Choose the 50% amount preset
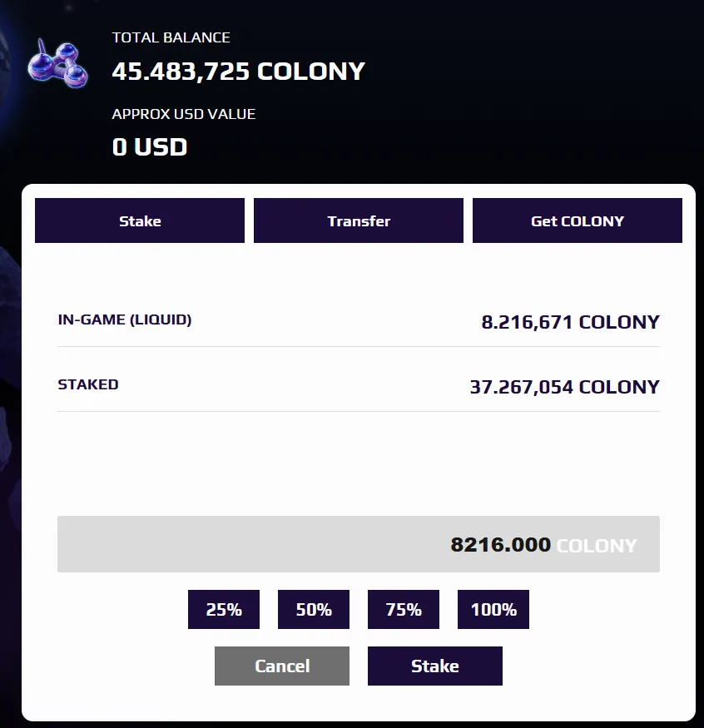Image resolution: width=704 pixels, height=728 pixels. point(314,609)
